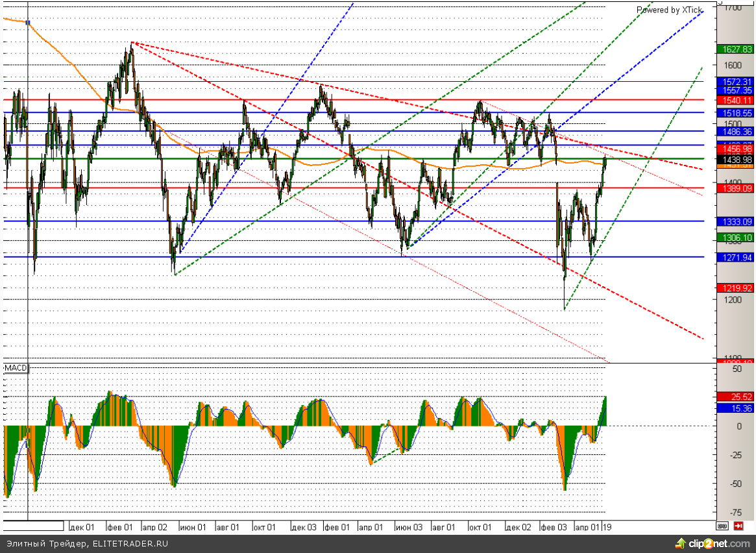This screenshot has width=756, height=553.
Task: Click the small blue marker on vertical cursor line
Action: click(28, 23)
